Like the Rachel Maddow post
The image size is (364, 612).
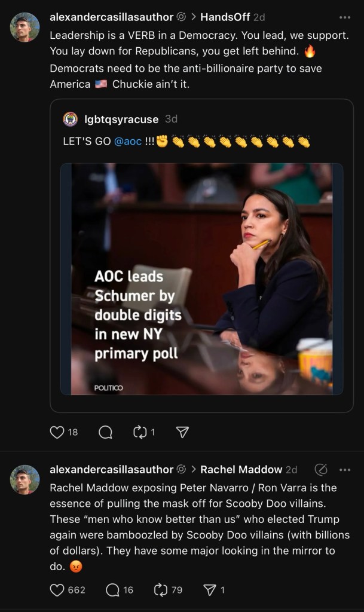tap(57, 590)
